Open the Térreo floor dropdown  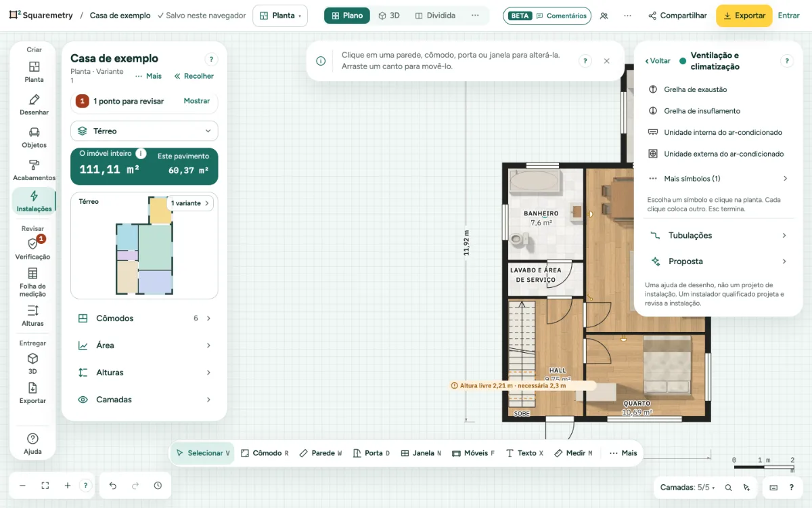pos(144,131)
